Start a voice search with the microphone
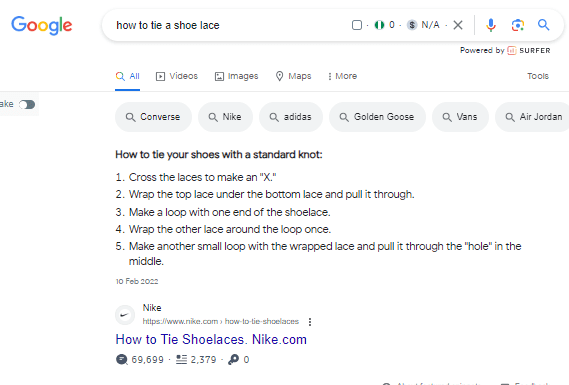The image size is (569, 385). click(x=491, y=25)
